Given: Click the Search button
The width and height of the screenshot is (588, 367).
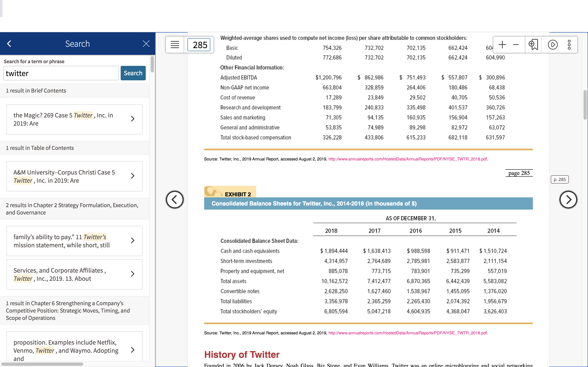Looking at the screenshot, I should tap(133, 73).
